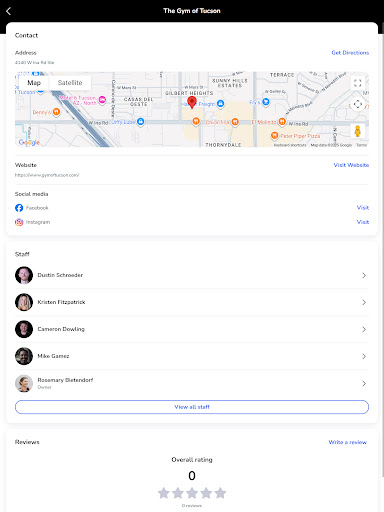Click the second rating star
Image resolution: width=384 pixels, height=512 pixels.
(x=178, y=493)
